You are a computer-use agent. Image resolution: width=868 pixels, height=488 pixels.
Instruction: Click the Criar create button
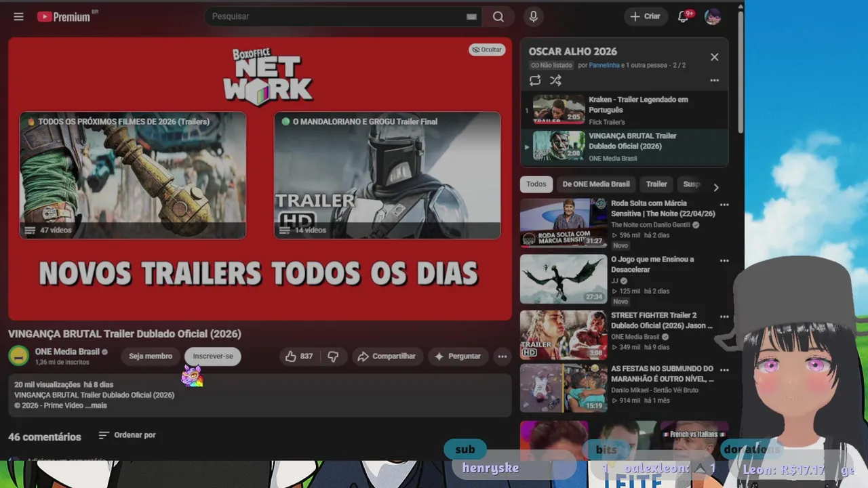646,16
